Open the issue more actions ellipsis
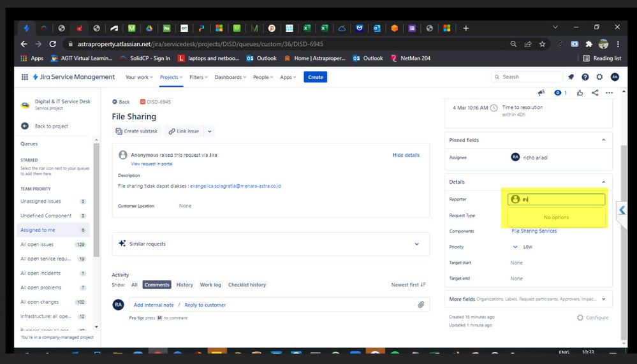This screenshot has height=364, width=637. [x=609, y=92]
